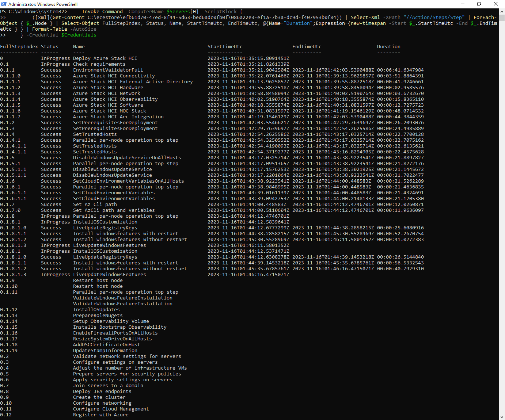Click 'Create the cluster' step

tap(99, 397)
